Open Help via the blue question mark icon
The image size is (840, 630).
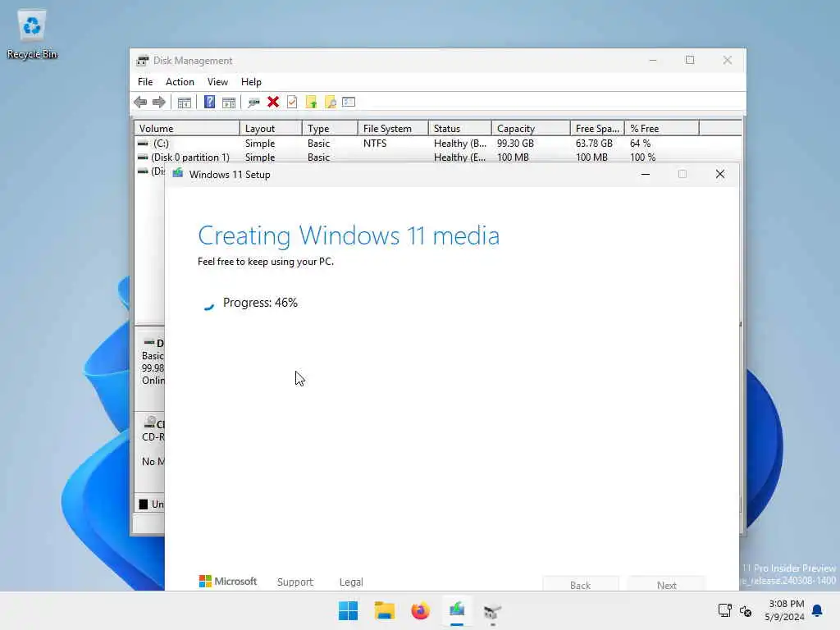coord(209,102)
